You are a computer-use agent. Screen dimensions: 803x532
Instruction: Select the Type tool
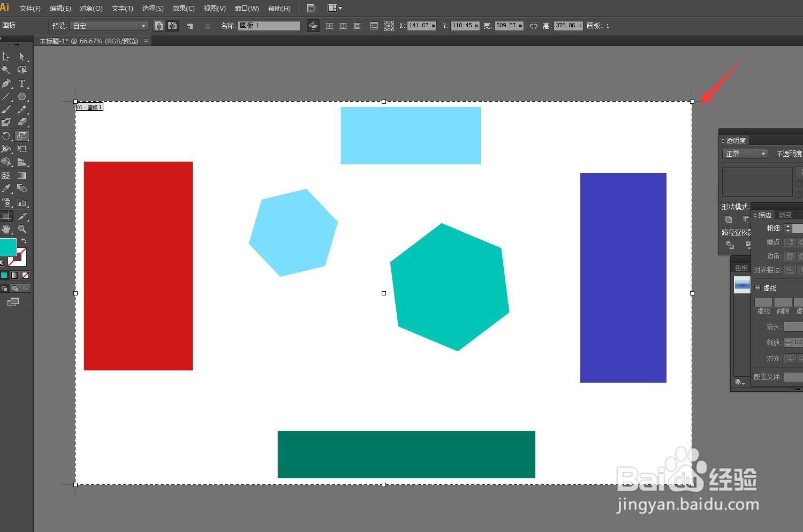click(22, 83)
